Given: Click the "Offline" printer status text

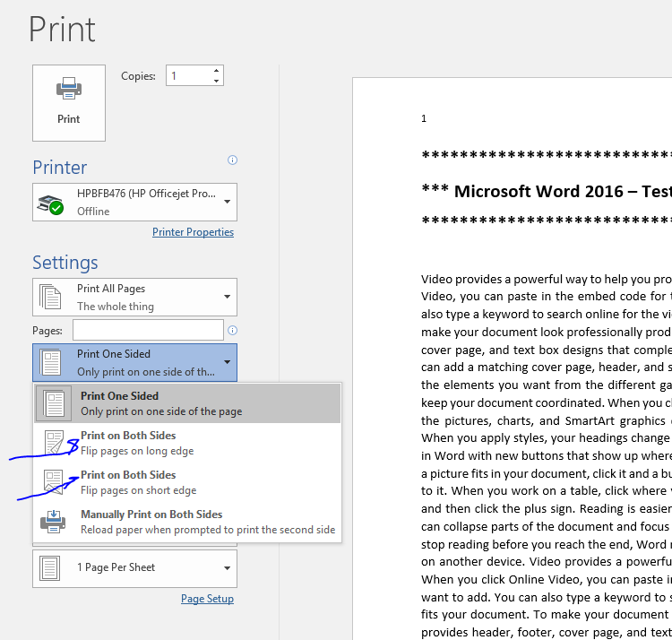Looking at the screenshot, I should point(93,212).
